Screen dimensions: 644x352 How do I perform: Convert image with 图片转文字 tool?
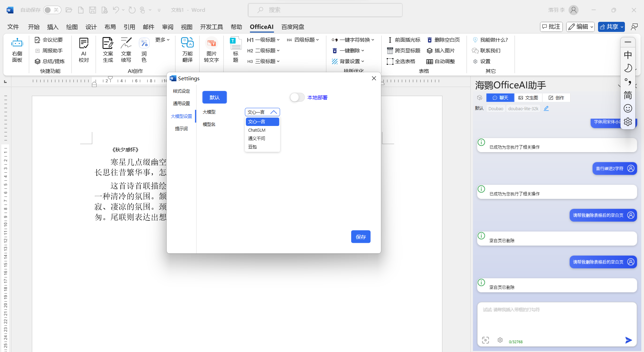(211, 50)
